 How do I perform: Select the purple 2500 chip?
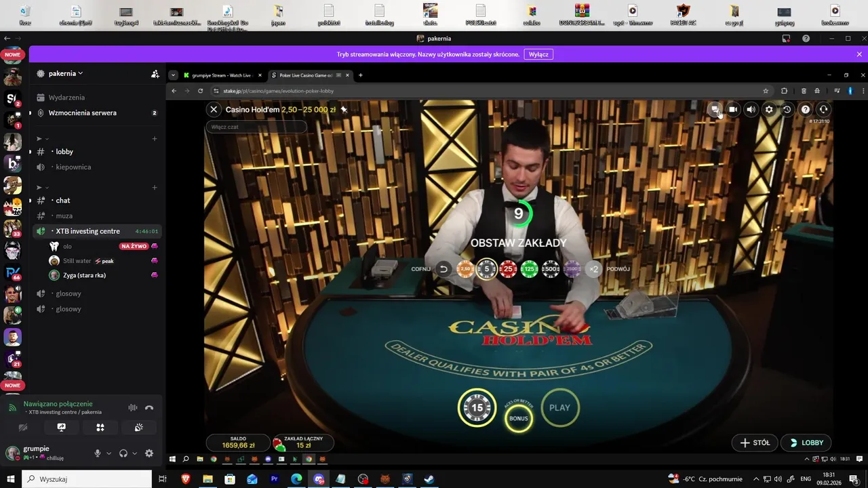[572, 269]
